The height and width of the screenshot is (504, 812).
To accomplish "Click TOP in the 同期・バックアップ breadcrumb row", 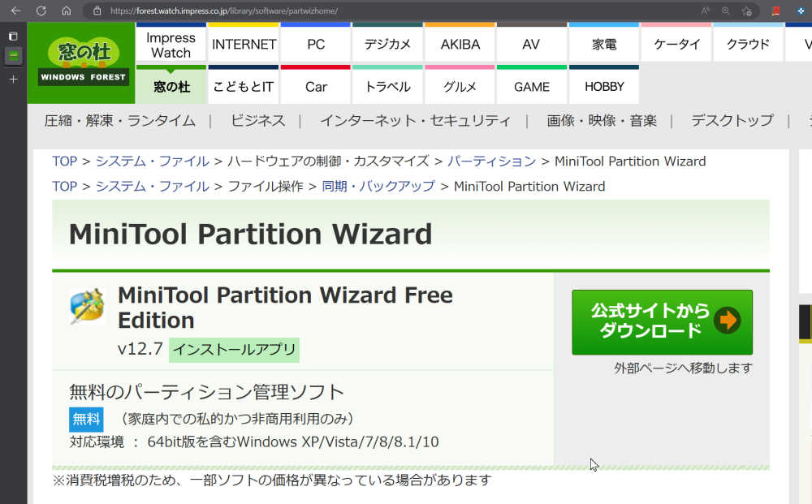I will point(65,187).
